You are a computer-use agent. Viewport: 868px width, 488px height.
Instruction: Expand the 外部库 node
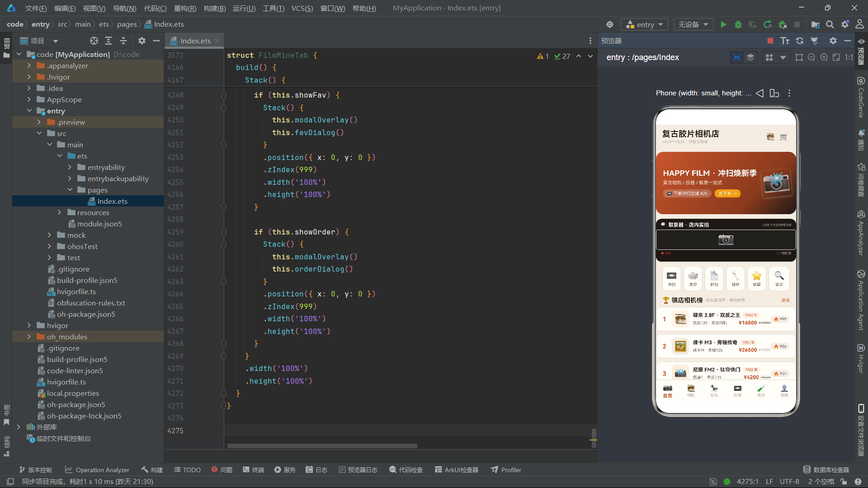coord(19,427)
